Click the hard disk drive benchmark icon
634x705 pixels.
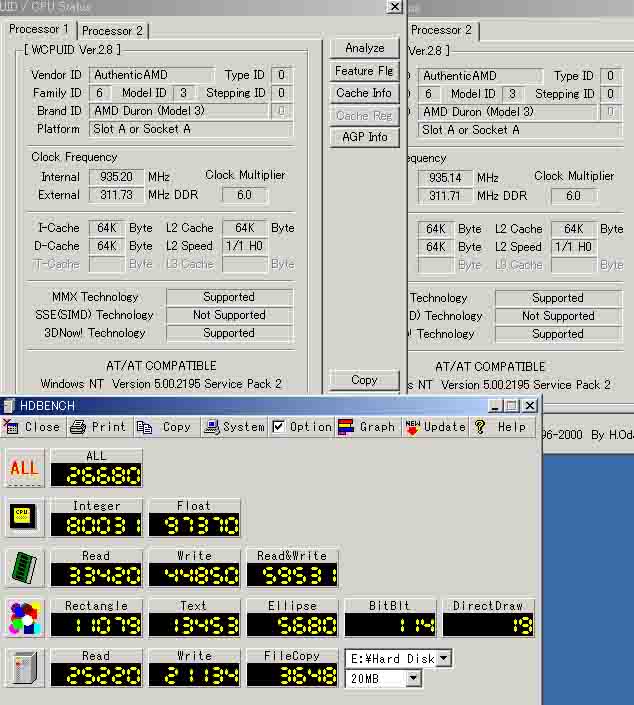[24, 668]
